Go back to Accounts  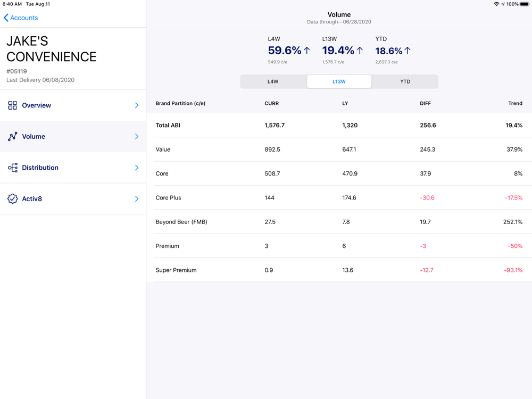point(21,18)
